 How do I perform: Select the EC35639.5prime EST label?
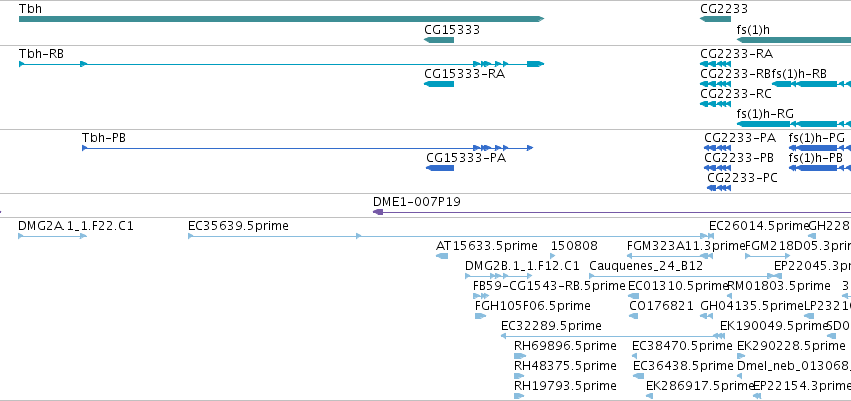(238, 226)
